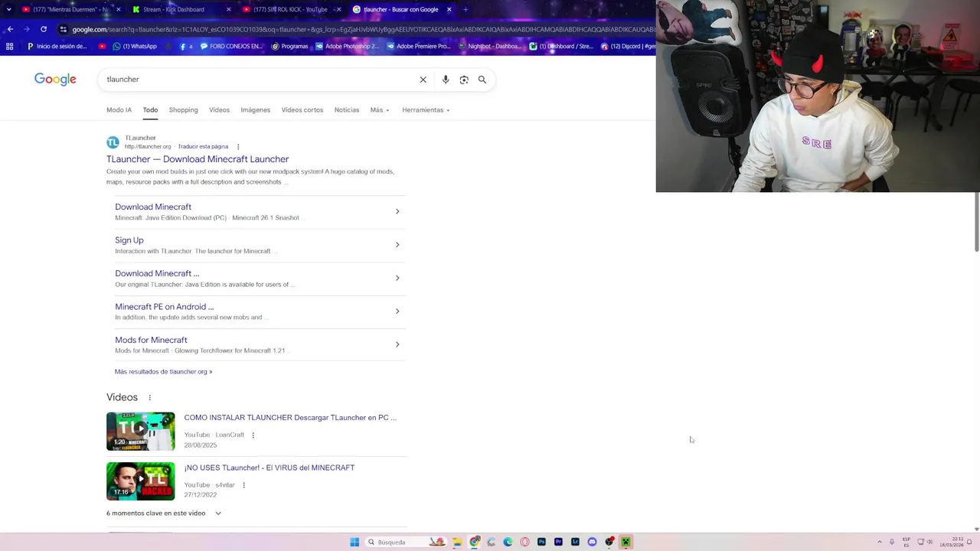
Task: Open 'COMO INSTALAR TLAUNCHER' video link
Action: tap(290, 418)
